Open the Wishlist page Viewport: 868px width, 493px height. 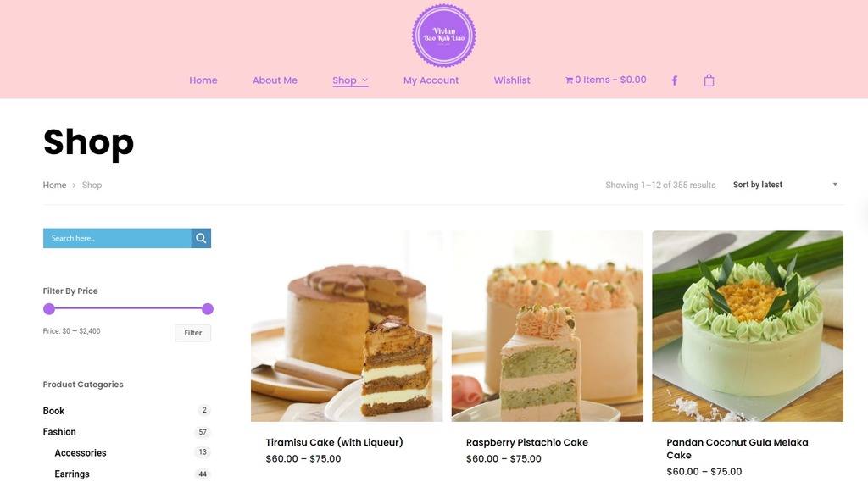click(512, 80)
